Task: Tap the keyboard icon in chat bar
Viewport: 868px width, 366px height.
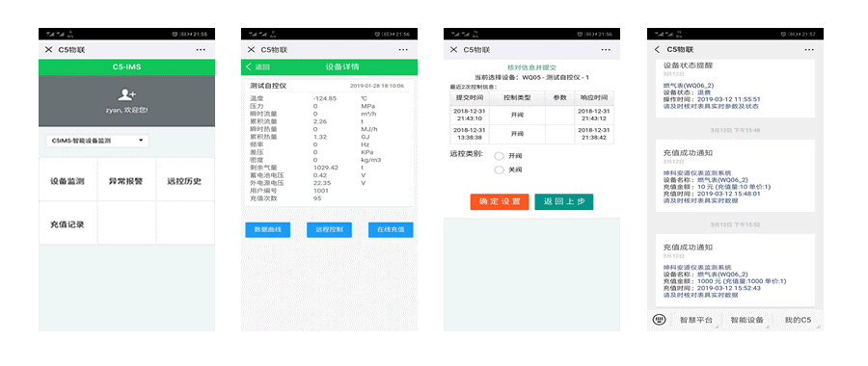Action: (659, 320)
